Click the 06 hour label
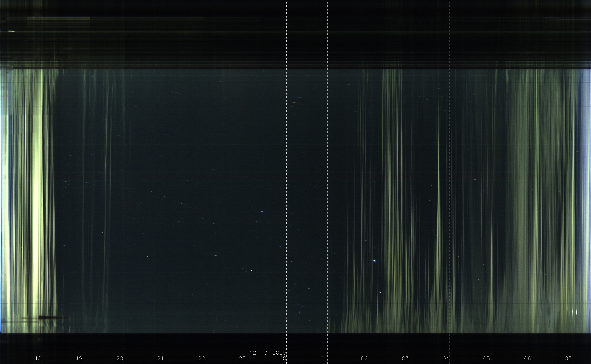Viewport: 591px width, 364px height. pyautogui.click(x=528, y=358)
